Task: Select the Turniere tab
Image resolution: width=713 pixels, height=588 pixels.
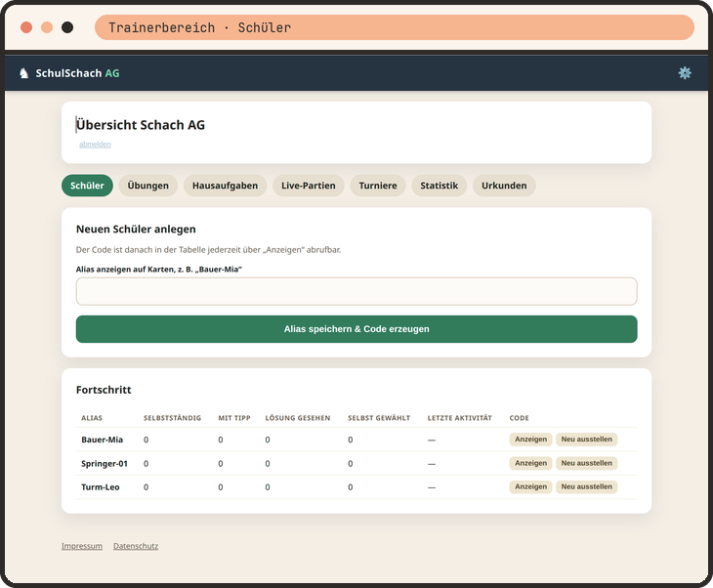Action: (x=378, y=186)
